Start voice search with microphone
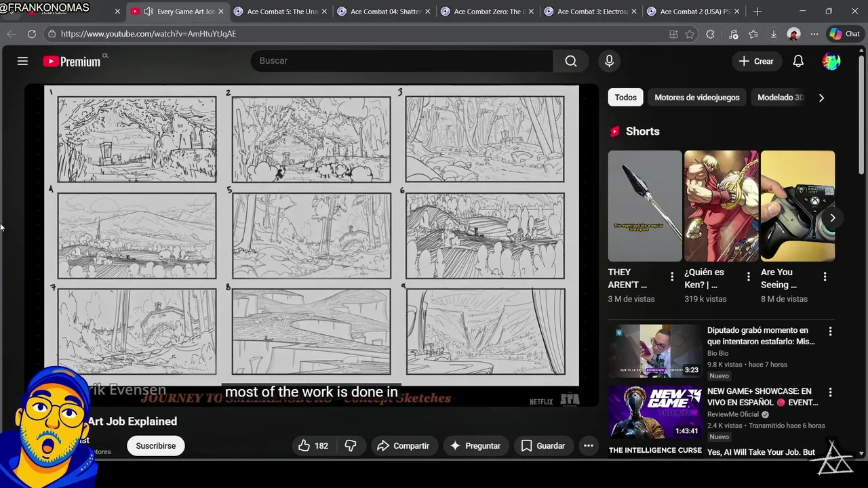 pos(609,61)
